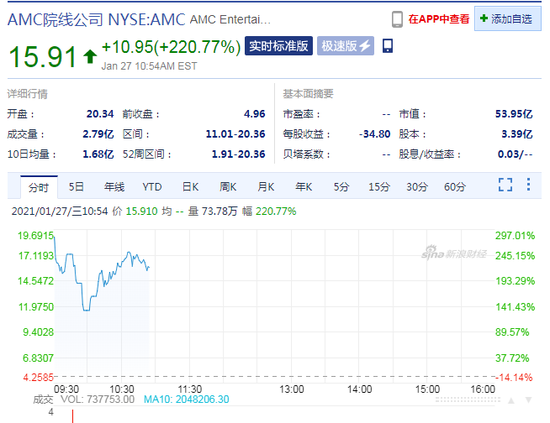This screenshot has width=550, height=423.
Task: Click the previous close value 4.96
Action: [255, 114]
